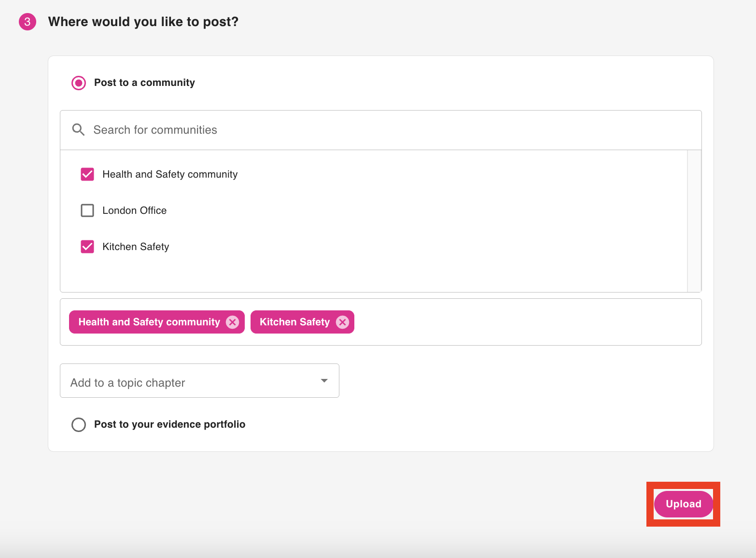Click the Health and Safety community list text
756x558 pixels.
(x=170, y=174)
